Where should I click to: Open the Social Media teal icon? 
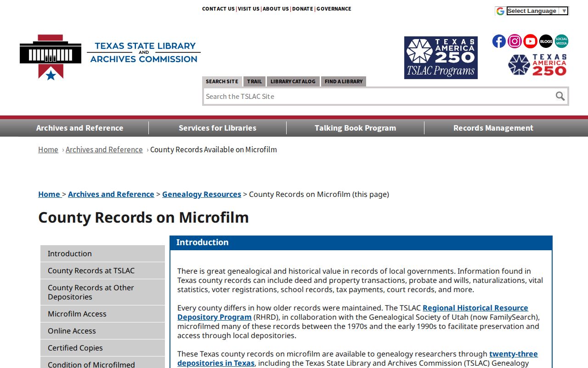(561, 41)
